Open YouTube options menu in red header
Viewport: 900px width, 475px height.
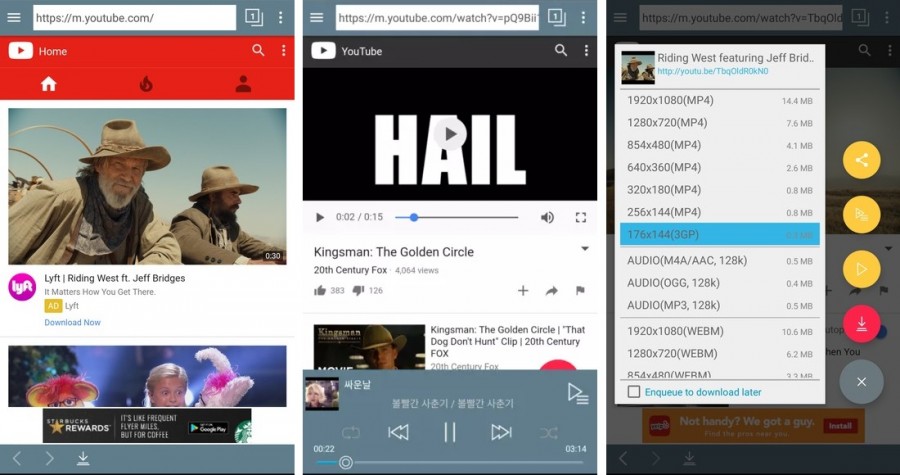pyautogui.click(x=284, y=50)
